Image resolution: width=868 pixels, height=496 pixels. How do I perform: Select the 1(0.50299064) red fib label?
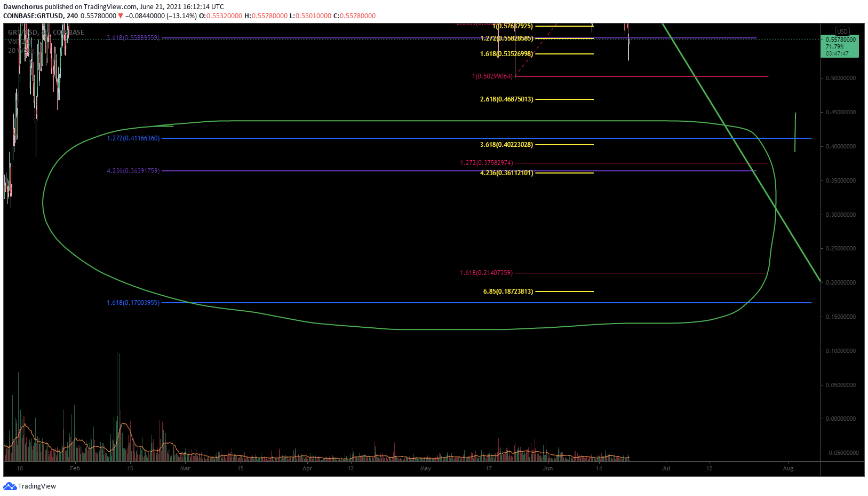[492, 76]
